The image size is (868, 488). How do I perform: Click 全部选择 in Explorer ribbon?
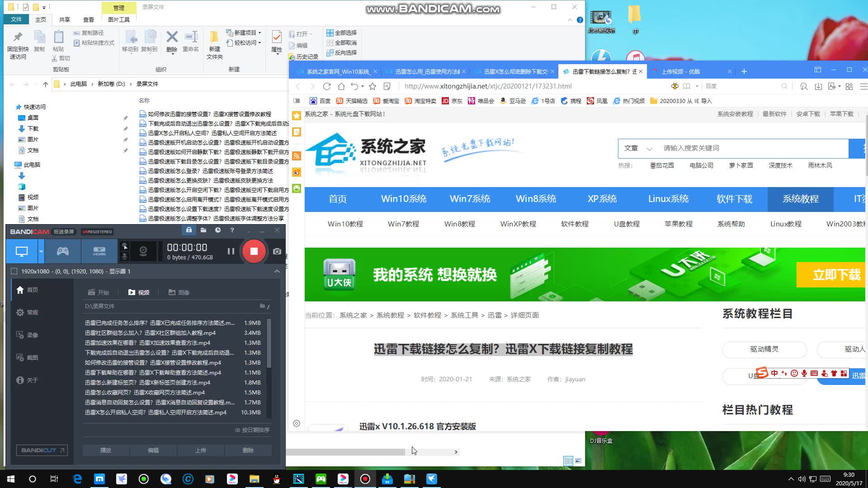pos(341,33)
